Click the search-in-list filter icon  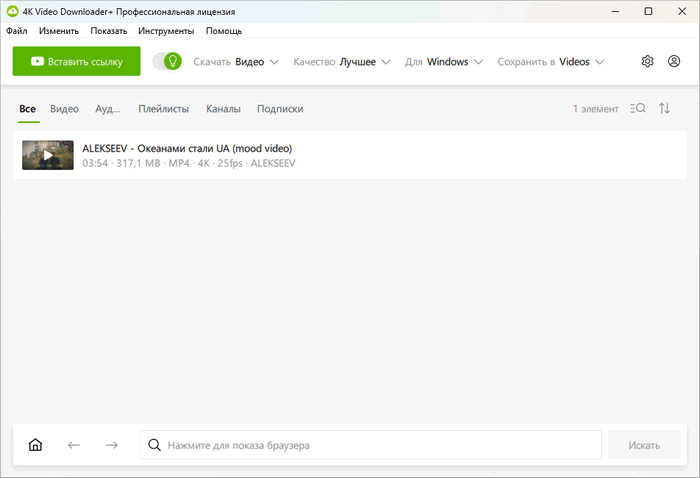click(638, 108)
